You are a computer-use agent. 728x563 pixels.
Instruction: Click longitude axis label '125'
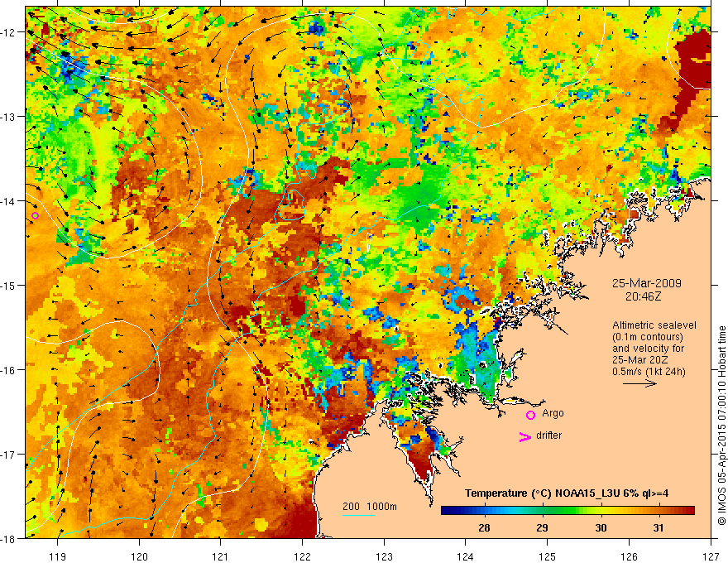(x=548, y=556)
